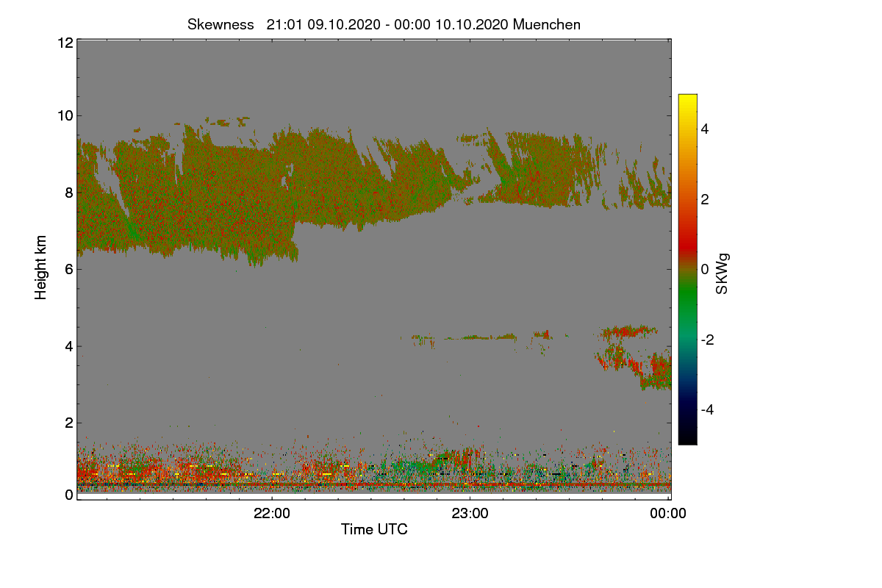The image size is (882, 588).
Task: Select the 00:00 time tick label
Action: tap(668, 514)
